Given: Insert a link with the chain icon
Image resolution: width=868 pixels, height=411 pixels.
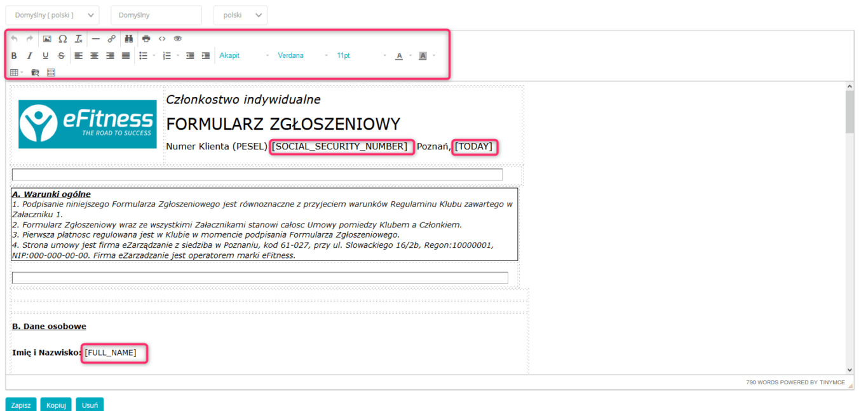Looking at the screenshot, I should tap(112, 39).
